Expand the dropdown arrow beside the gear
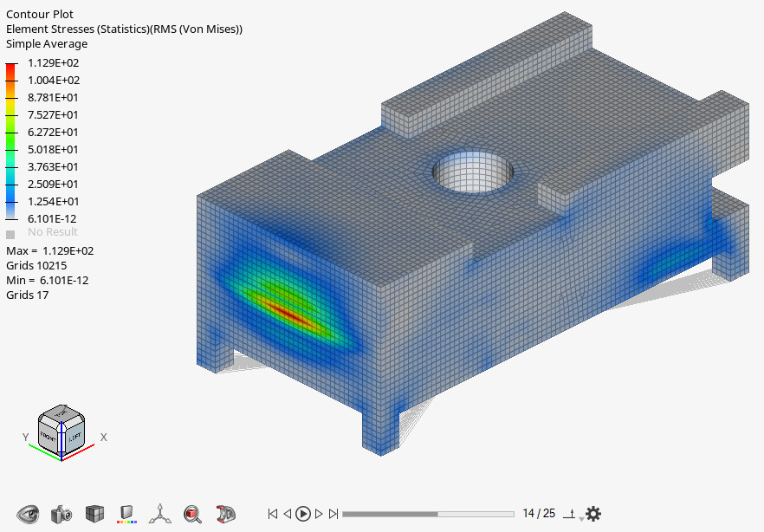Viewport: 764px width, 532px height. [581, 519]
